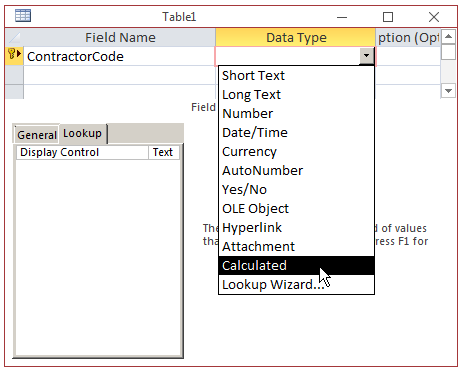This screenshot has height=369, width=461.
Task: Choose Date/Time data type
Action: (296, 133)
